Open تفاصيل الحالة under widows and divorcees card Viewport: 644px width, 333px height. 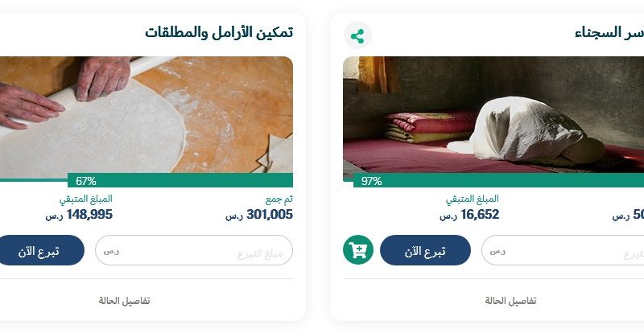[x=124, y=301]
